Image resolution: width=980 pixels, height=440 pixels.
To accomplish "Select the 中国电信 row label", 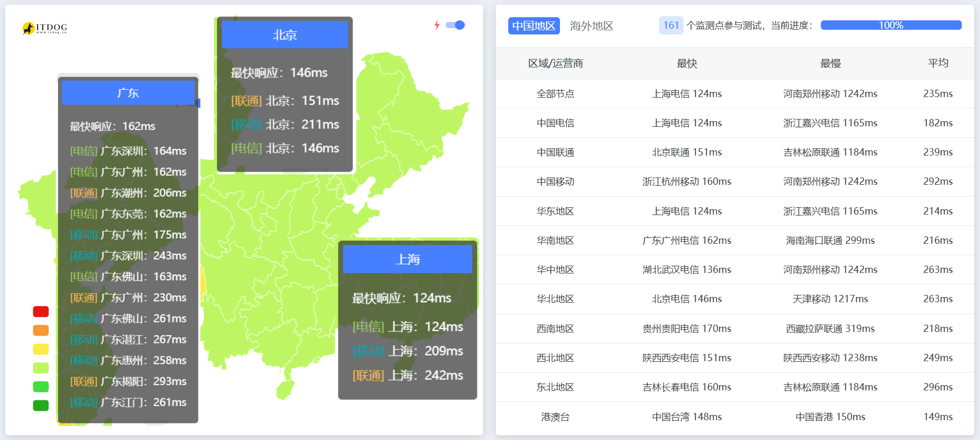I will (555, 123).
